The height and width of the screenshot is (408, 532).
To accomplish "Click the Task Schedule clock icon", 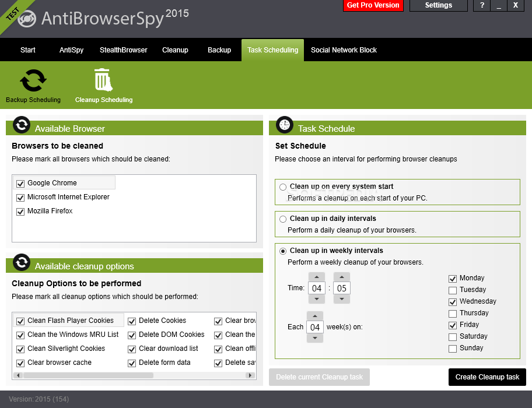I will 285,125.
